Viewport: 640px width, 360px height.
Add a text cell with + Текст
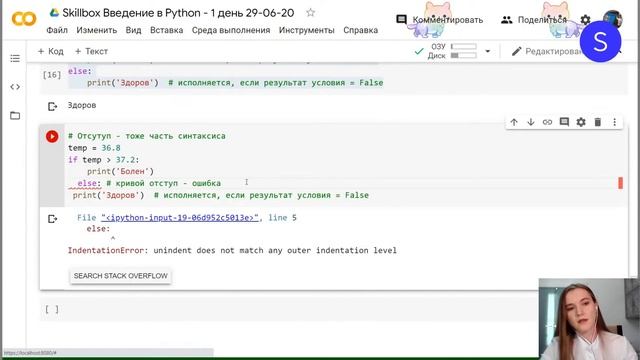[x=91, y=51]
